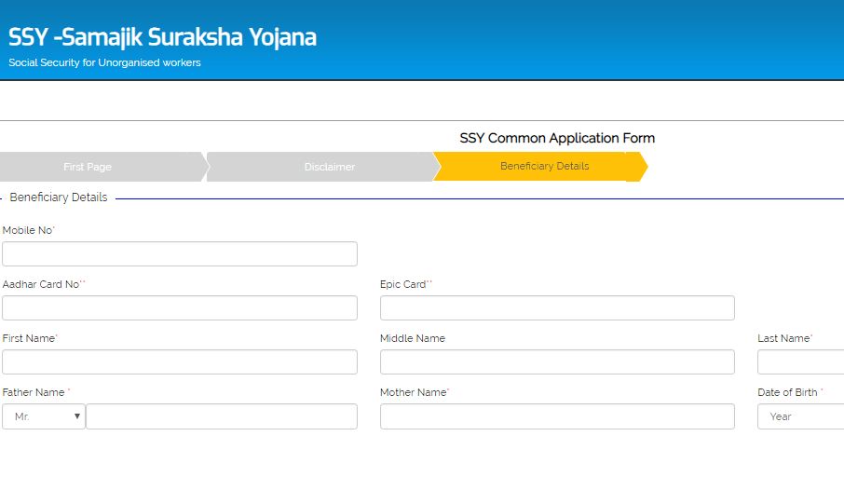Focus the Aadhar Card No field
Screen dimensions: 844x504
tap(180, 308)
